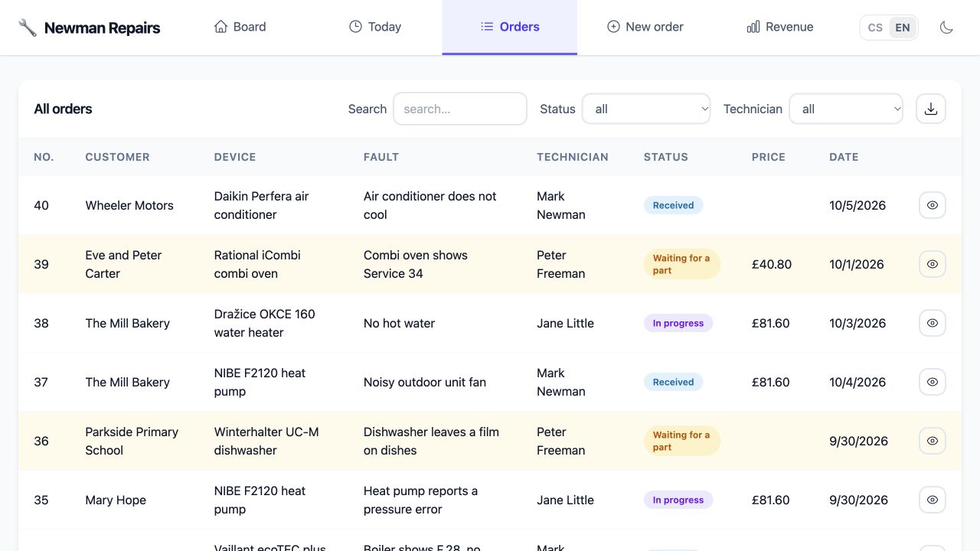Focus the orders search field
980x551 pixels.
(x=460, y=109)
